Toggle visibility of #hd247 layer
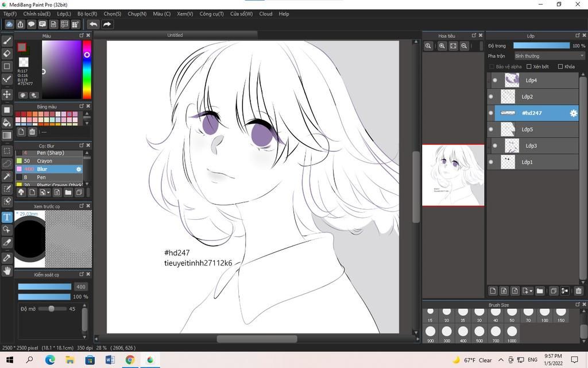Viewport: 588px width, 368px height. point(491,113)
